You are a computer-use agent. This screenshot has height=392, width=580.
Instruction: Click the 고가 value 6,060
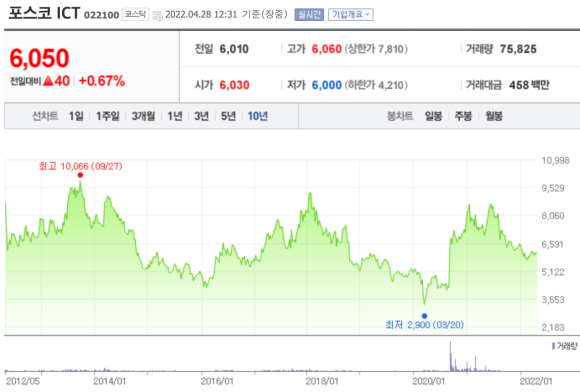pos(326,49)
